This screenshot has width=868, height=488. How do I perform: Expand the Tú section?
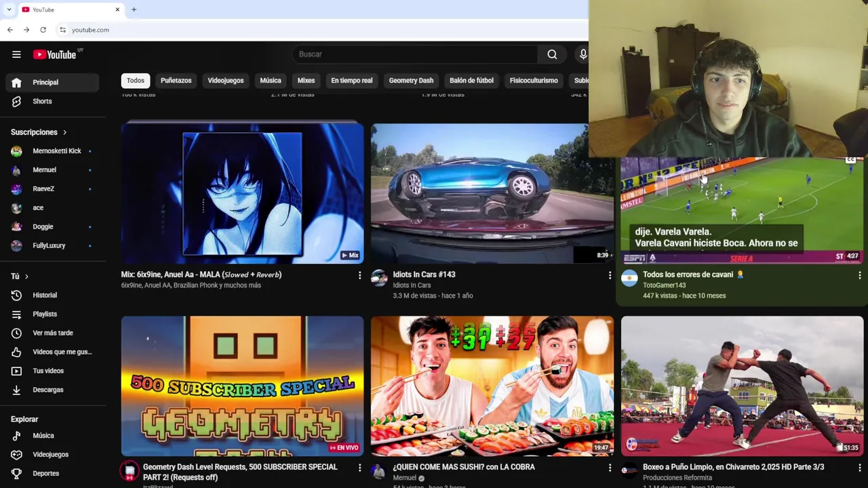(x=20, y=277)
